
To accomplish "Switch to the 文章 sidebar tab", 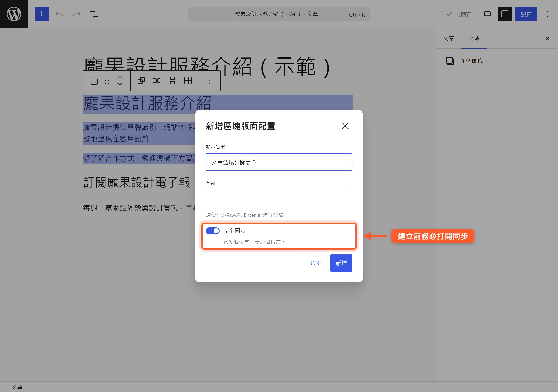I will 448,38.
